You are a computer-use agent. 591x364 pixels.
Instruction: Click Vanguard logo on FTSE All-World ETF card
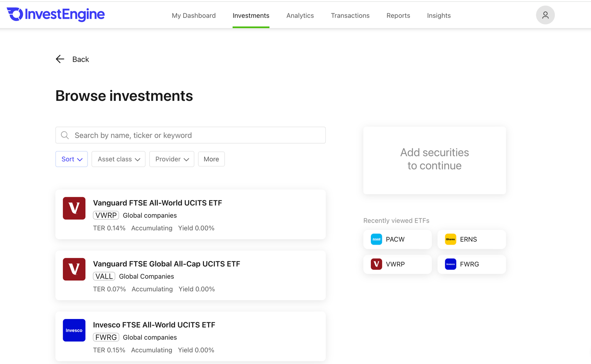(74, 208)
